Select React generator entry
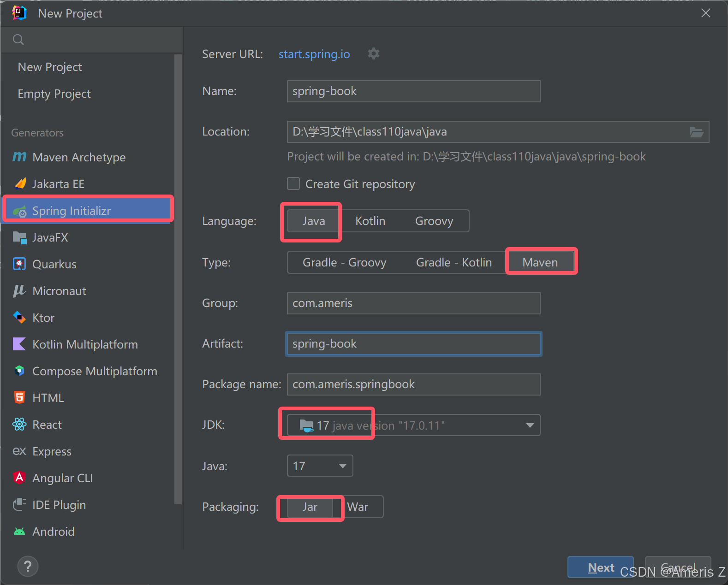Image resolution: width=728 pixels, height=585 pixels. (88, 425)
